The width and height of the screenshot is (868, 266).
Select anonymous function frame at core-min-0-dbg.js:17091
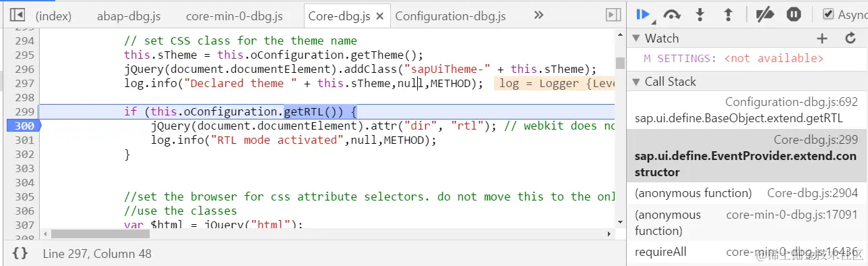(747, 223)
